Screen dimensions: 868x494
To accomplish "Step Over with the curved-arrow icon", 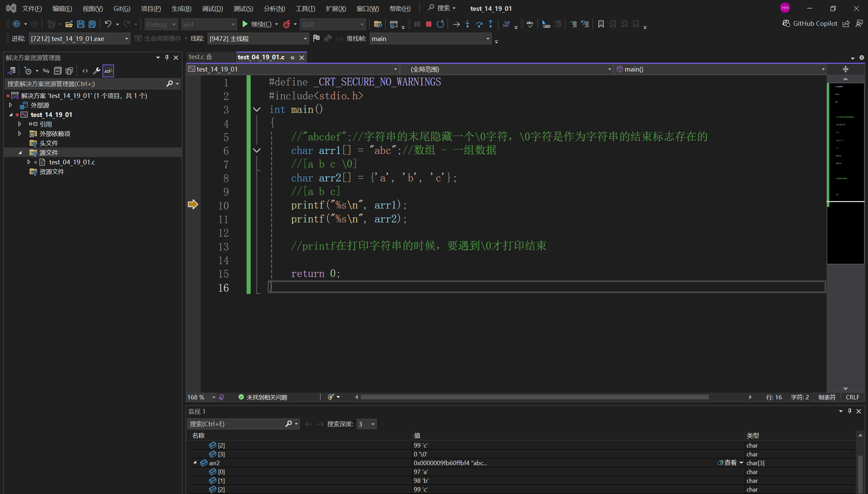I will click(x=479, y=24).
